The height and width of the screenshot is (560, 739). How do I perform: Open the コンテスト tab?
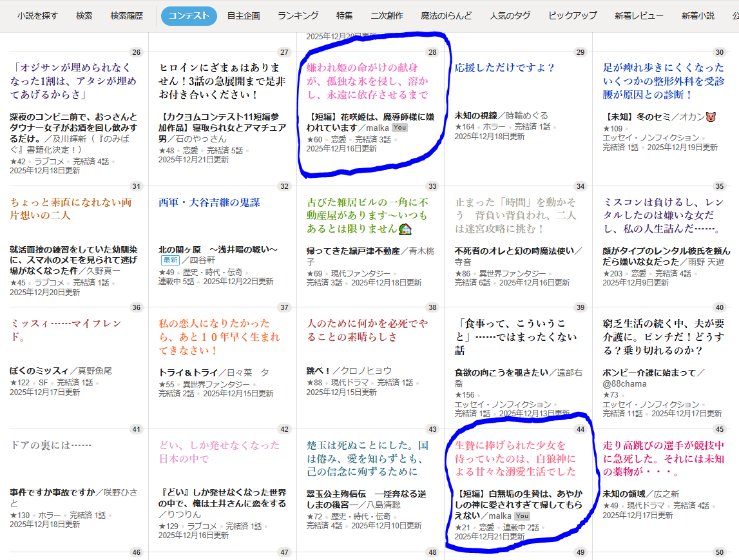coord(189,15)
